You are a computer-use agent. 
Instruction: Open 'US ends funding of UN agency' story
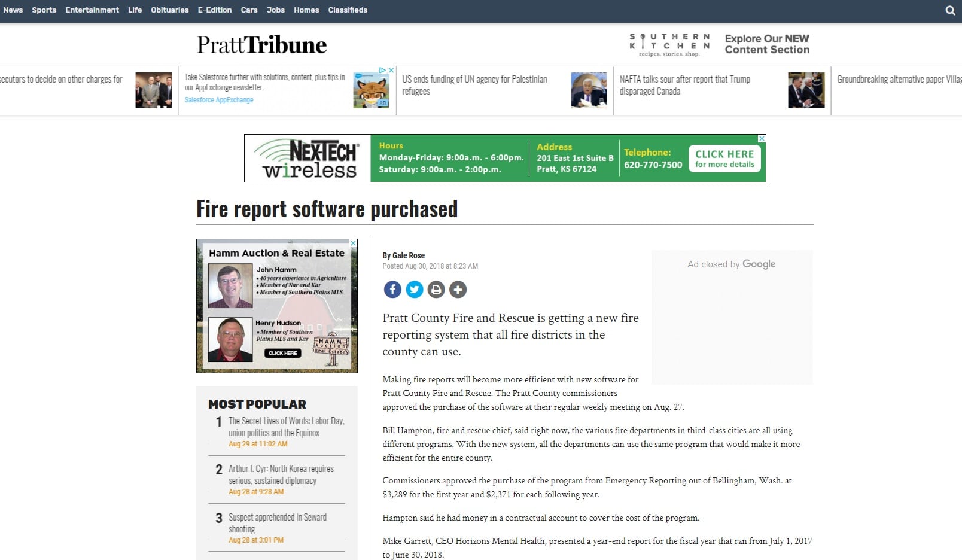[x=474, y=85]
